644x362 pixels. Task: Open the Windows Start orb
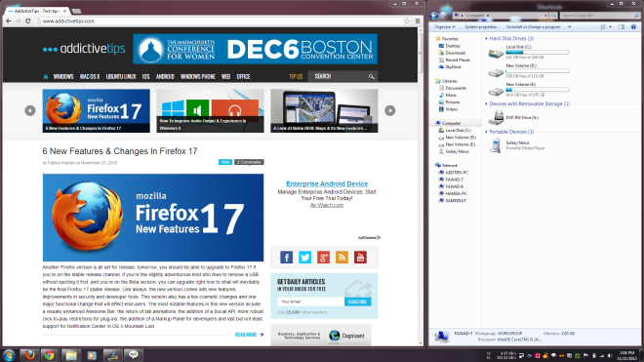[x=9, y=355]
